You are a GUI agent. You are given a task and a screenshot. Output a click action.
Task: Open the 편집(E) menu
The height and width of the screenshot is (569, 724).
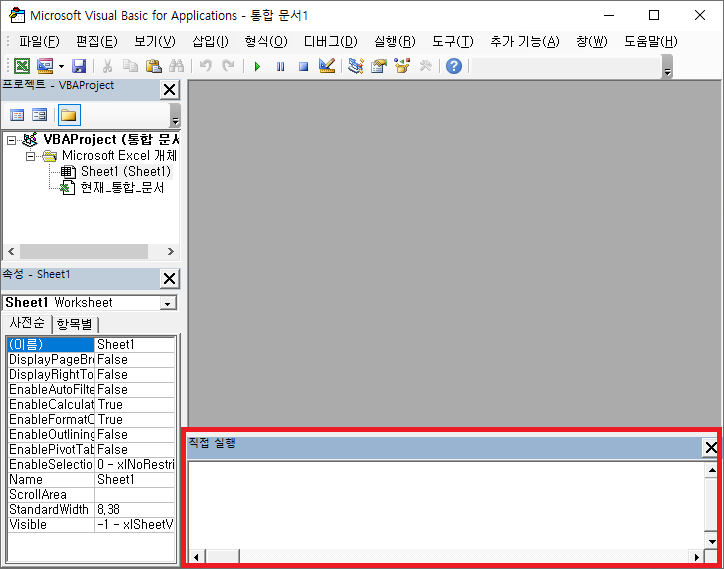(x=97, y=42)
